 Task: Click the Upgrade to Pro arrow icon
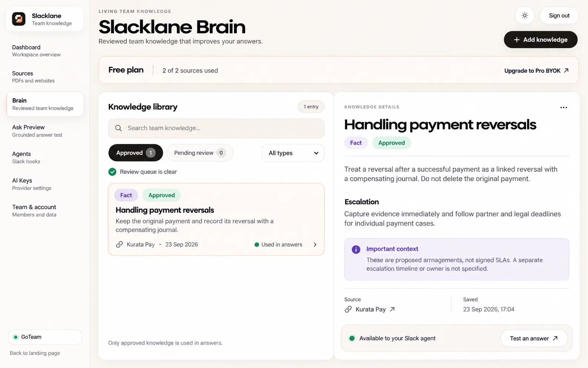point(566,70)
